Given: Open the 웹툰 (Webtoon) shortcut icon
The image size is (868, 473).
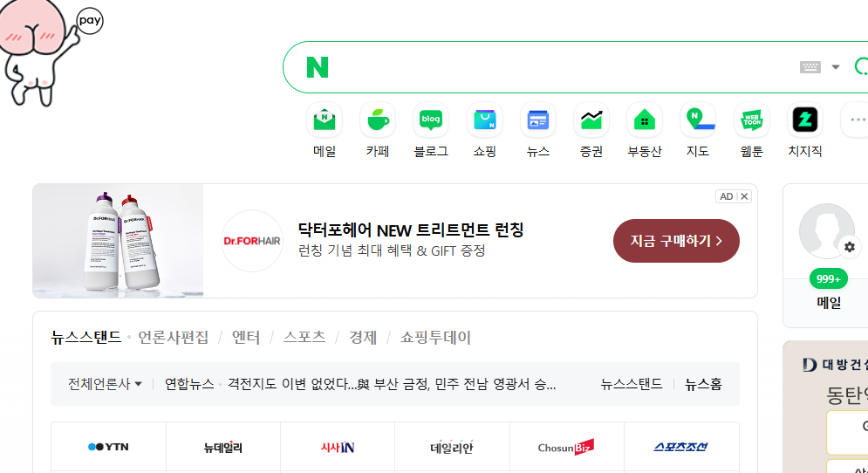Looking at the screenshot, I should tap(751, 120).
